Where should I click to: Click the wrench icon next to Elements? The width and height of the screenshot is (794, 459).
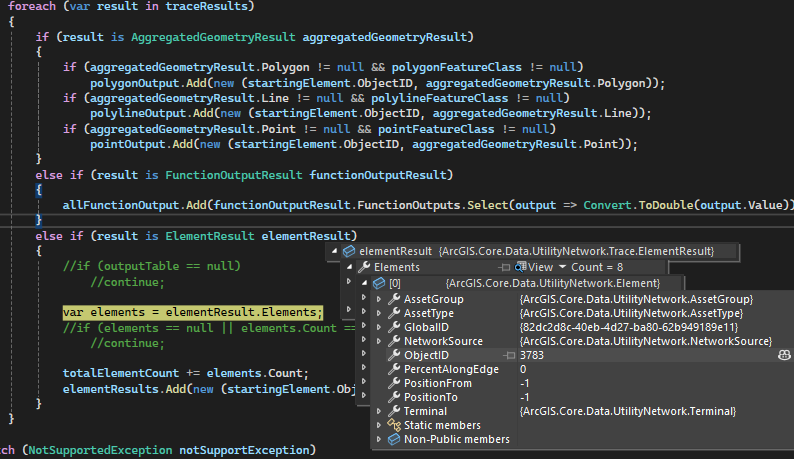[364, 267]
